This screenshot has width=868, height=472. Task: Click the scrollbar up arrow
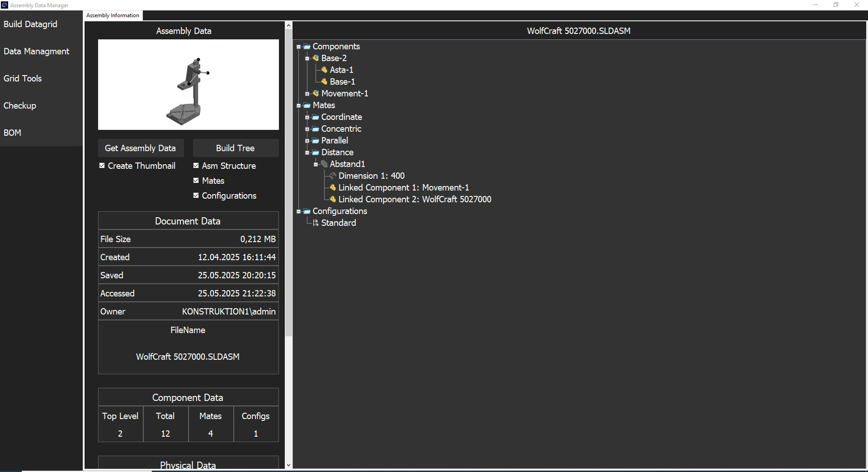point(288,25)
